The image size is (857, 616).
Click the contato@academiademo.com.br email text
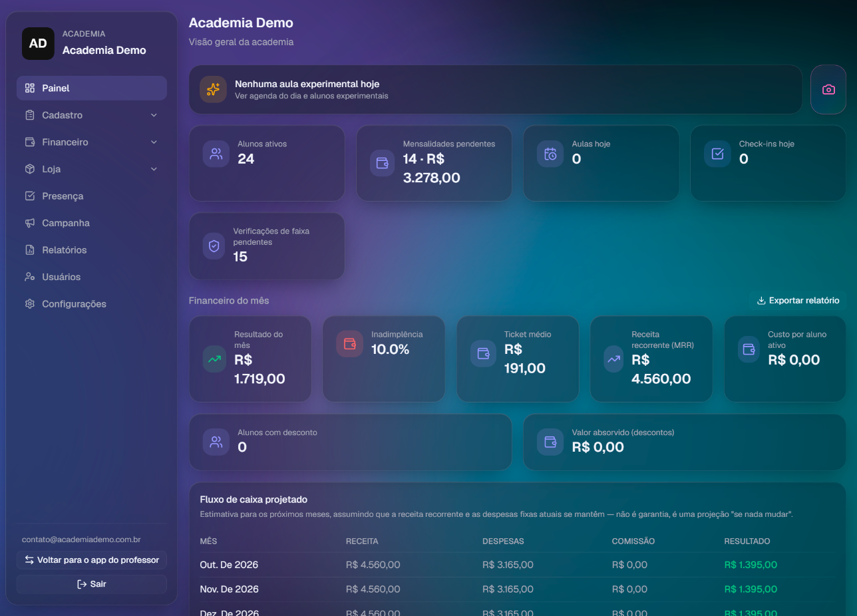coord(81,539)
